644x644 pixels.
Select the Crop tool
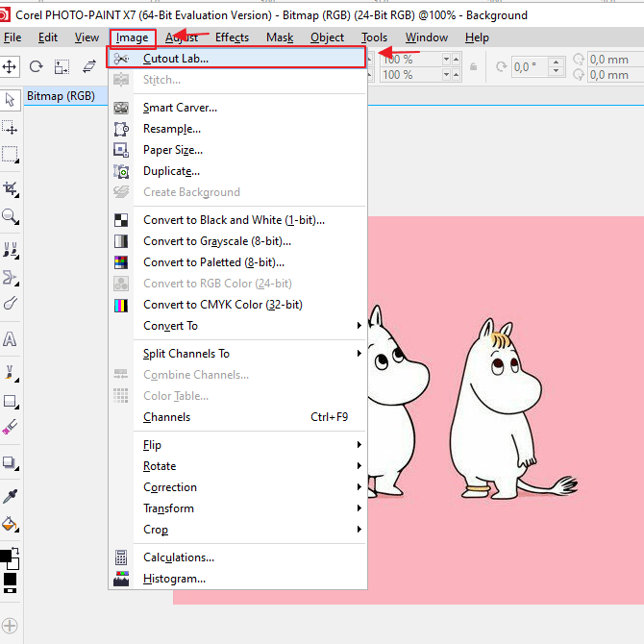click(11, 189)
